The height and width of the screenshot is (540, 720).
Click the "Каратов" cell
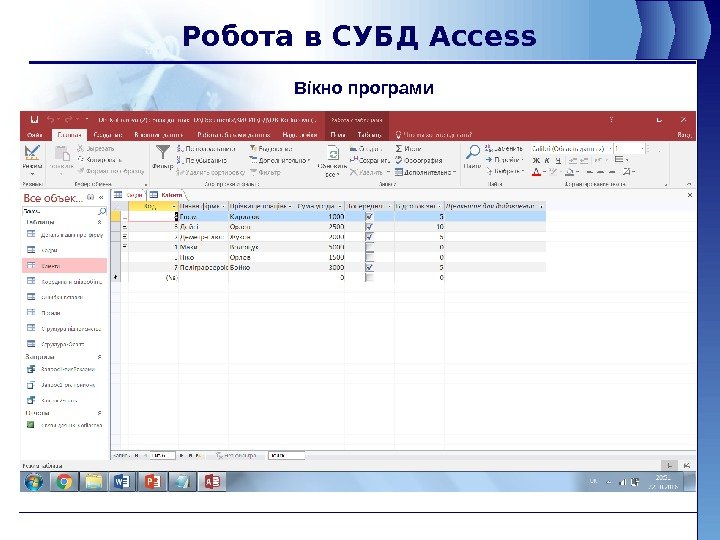click(x=263, y=217)
